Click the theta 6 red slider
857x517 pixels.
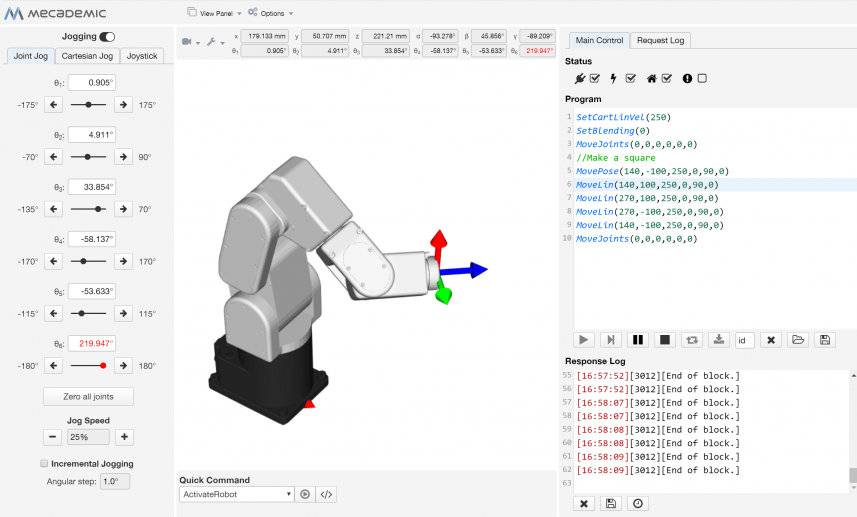tap(88, 366)
